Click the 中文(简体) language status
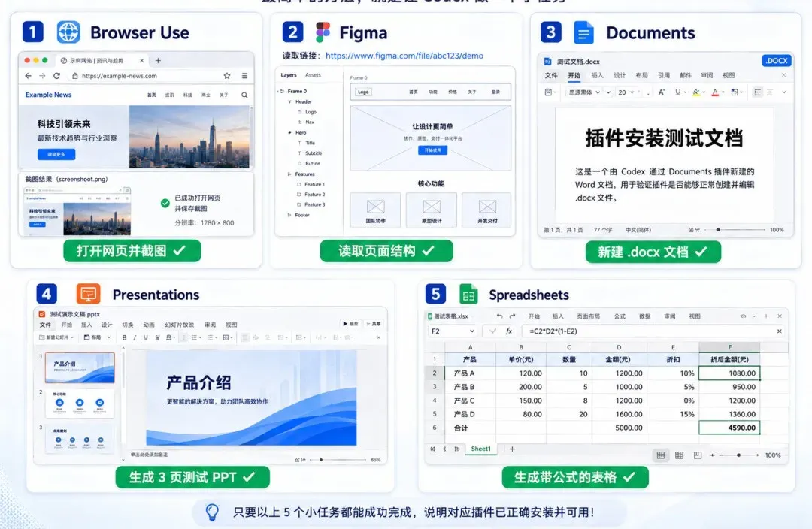 click(638, 230)
